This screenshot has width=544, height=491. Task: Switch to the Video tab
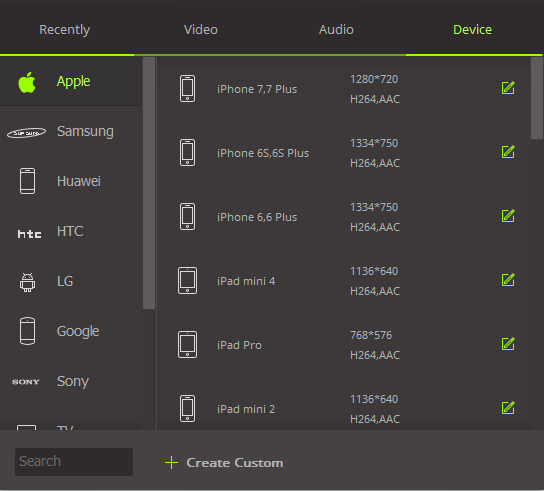pos(201,29)
